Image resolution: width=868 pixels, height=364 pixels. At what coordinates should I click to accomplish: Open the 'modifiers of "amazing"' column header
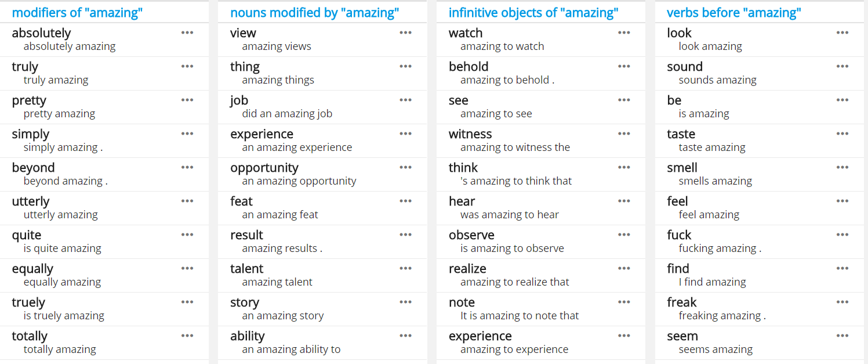77,13
